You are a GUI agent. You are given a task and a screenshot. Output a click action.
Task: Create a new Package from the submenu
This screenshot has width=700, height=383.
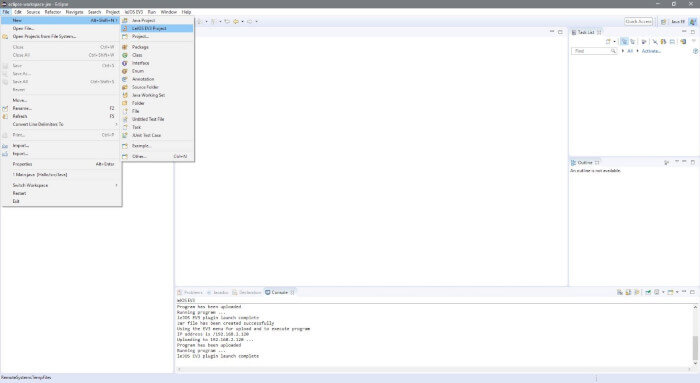coord(157,47)
